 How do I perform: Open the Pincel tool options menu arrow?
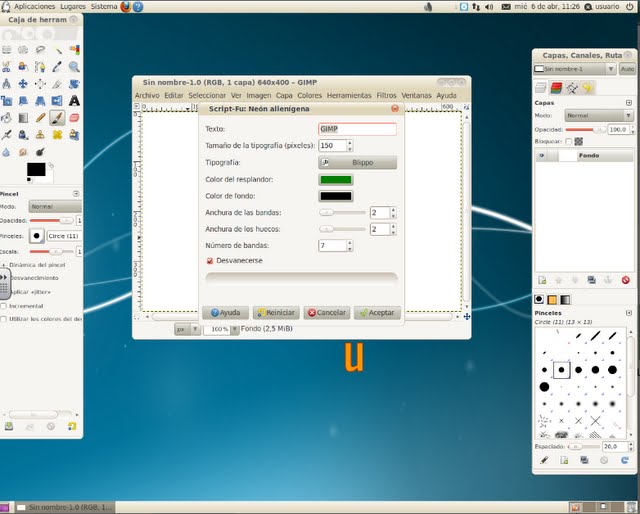[x=76, y=194]
